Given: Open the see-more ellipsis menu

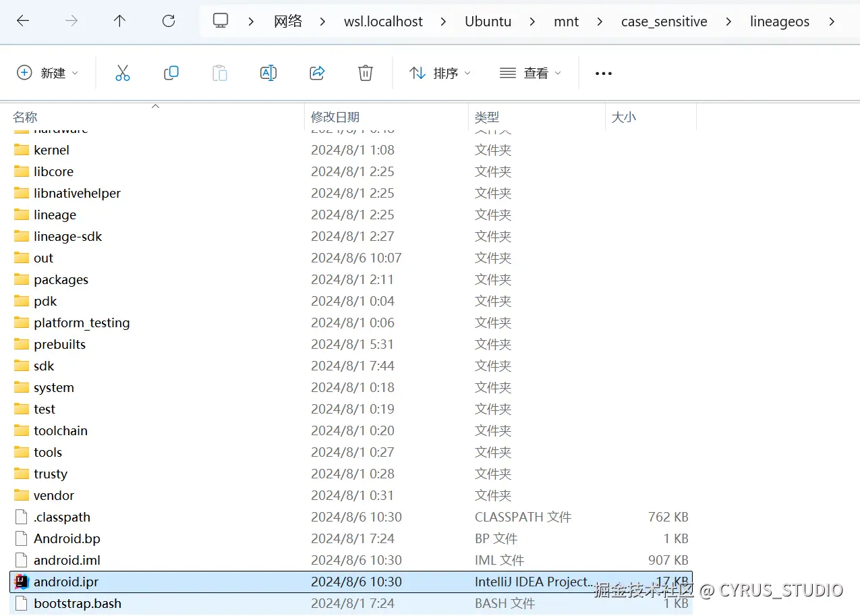Looking at the screenshot, I should point(602,72).
